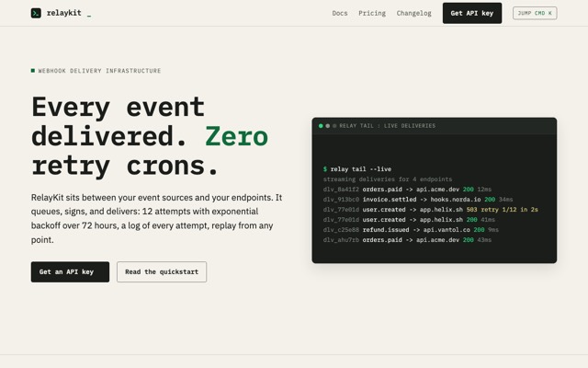Select the orders.paid 12ms log row

tap(407, 190)
